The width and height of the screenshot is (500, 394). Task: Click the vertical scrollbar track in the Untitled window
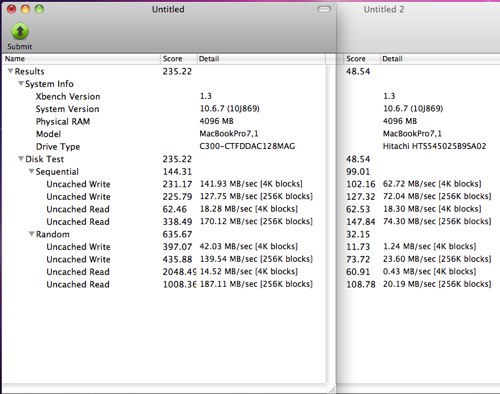[x=331, y=223]
